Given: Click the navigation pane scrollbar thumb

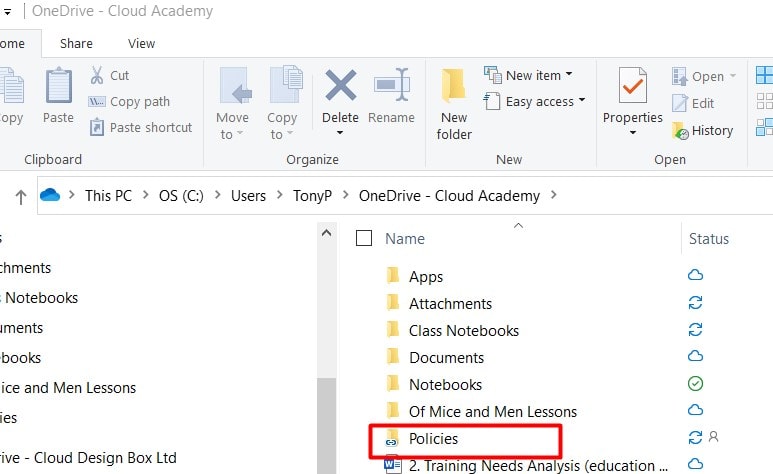Looking at the screenshot, I should 326,426.
